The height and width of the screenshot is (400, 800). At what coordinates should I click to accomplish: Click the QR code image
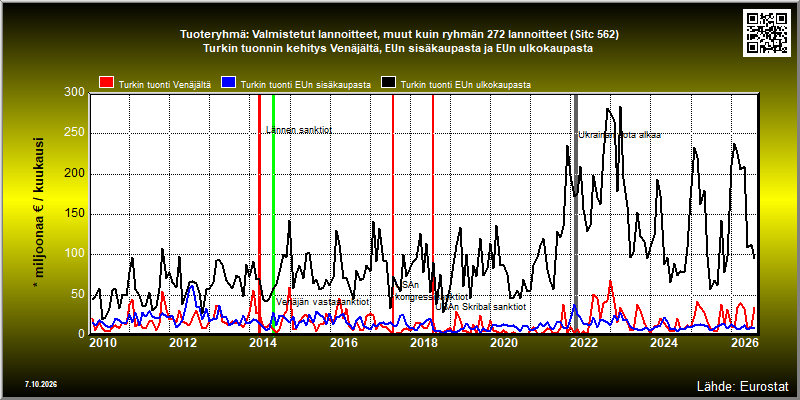point(768,32)
